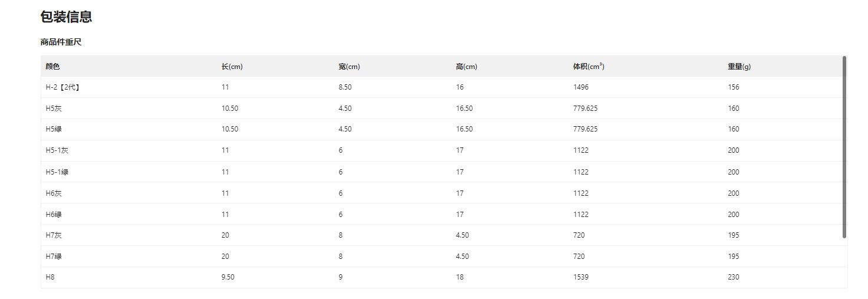Image resolution: width=868 pixels, height=299 pixels.
Task: Select the H6灰 row label
Action: tap(54, 193)
